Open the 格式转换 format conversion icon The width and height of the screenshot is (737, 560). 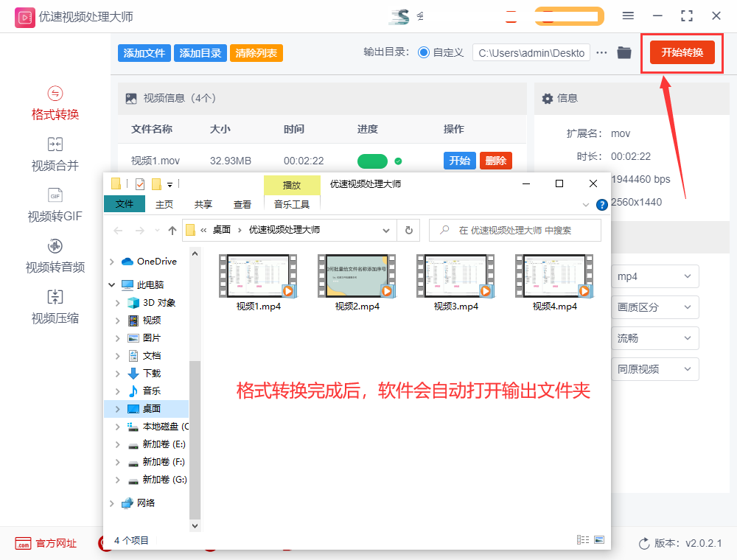point(55,94)
